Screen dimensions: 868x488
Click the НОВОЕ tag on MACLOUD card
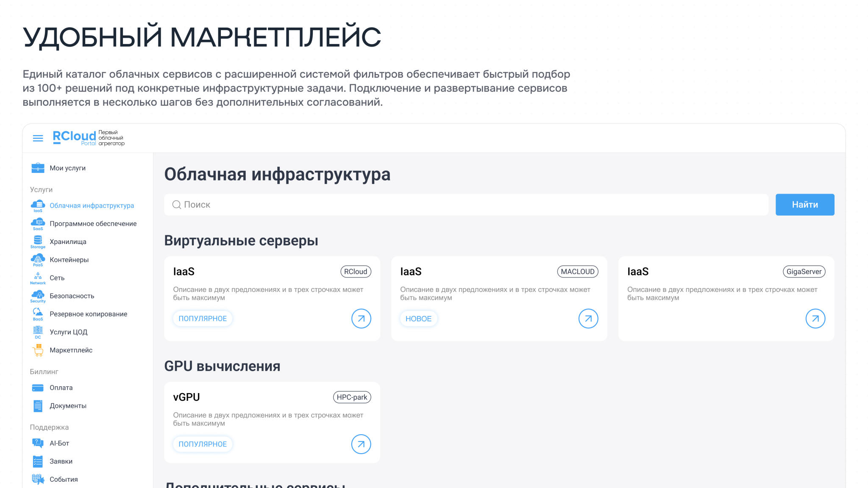418,319
